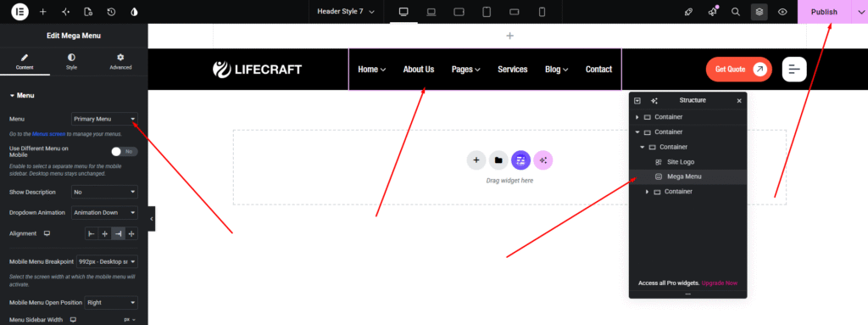Open the px unit selector for sidebar width
Viewport: 868px width, 325px height.
130,320
